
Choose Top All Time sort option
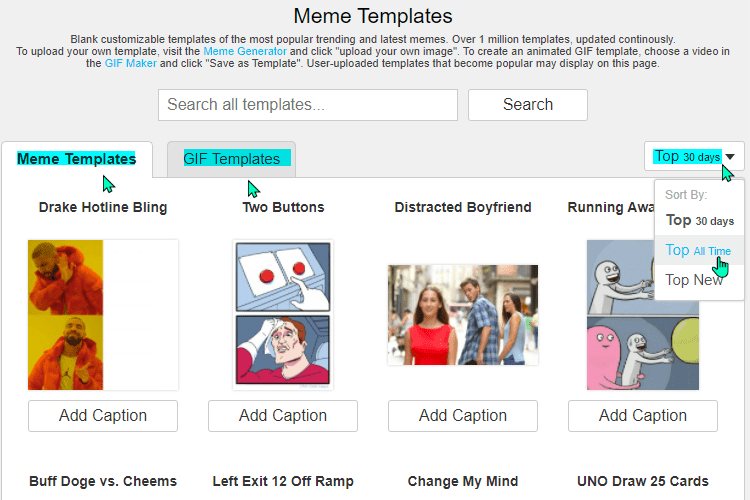(x=698, y=250)
